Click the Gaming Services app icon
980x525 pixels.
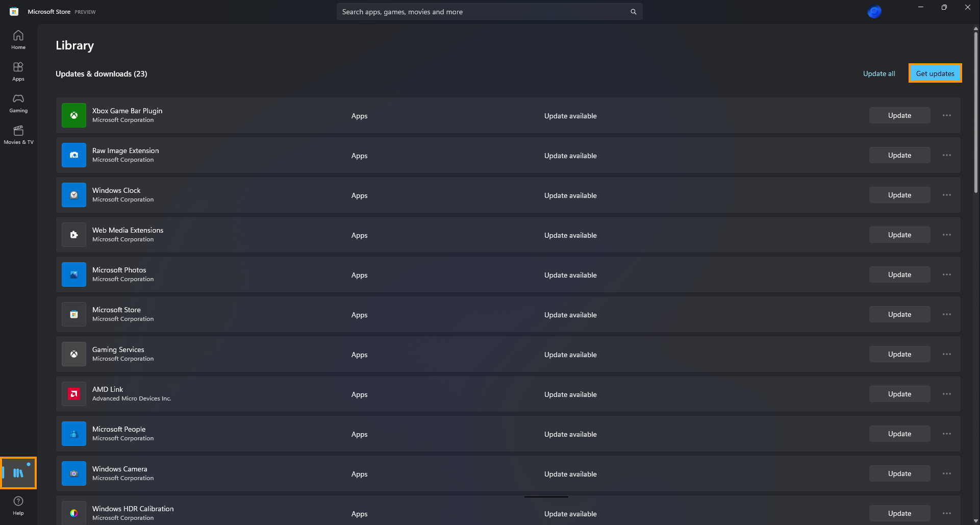pyautogui.click(x=74, y=354)
